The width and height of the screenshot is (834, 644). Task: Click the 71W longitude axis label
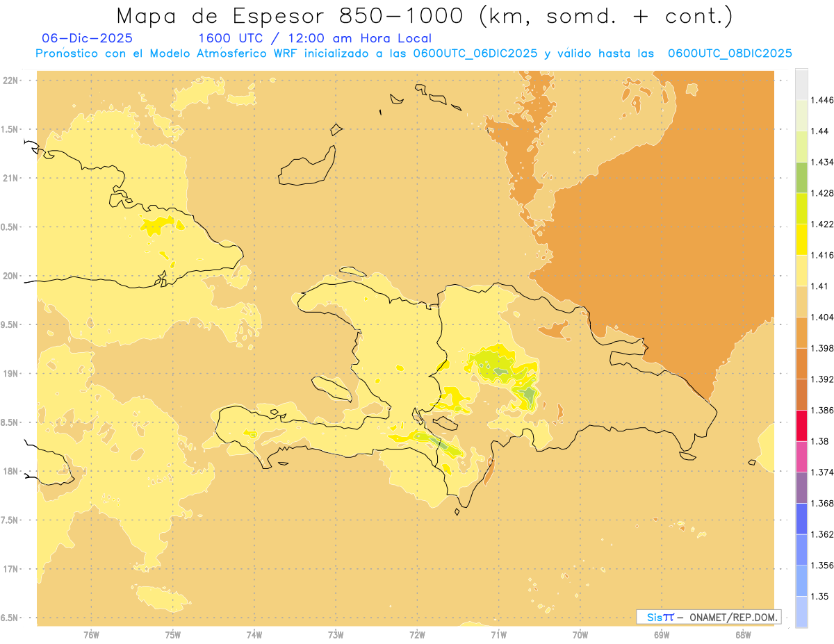pos(499,635)
